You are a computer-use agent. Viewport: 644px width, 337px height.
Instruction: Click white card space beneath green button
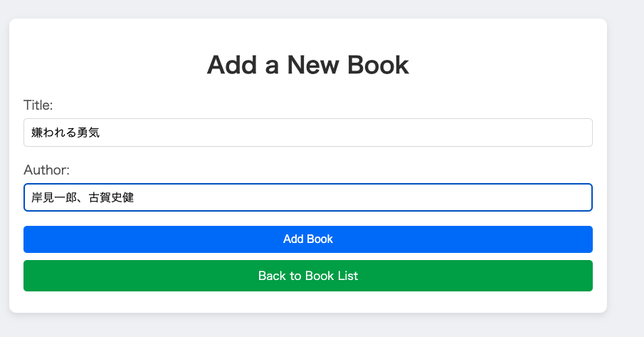(307, 302)
